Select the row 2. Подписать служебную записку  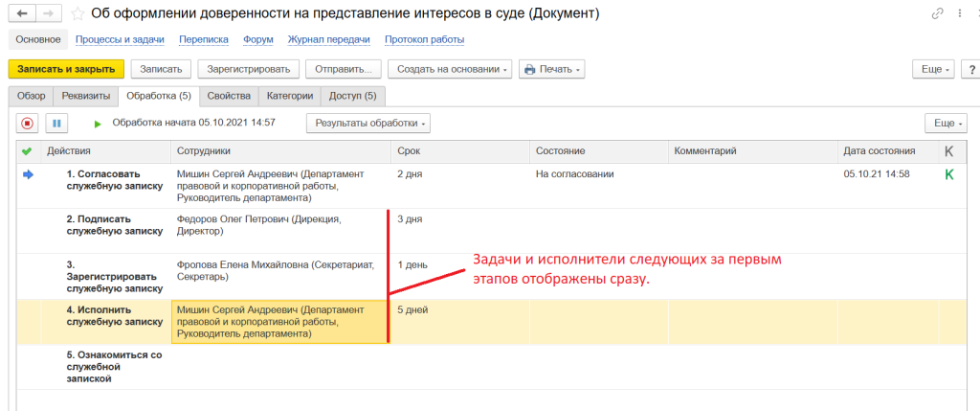(102, 224)
